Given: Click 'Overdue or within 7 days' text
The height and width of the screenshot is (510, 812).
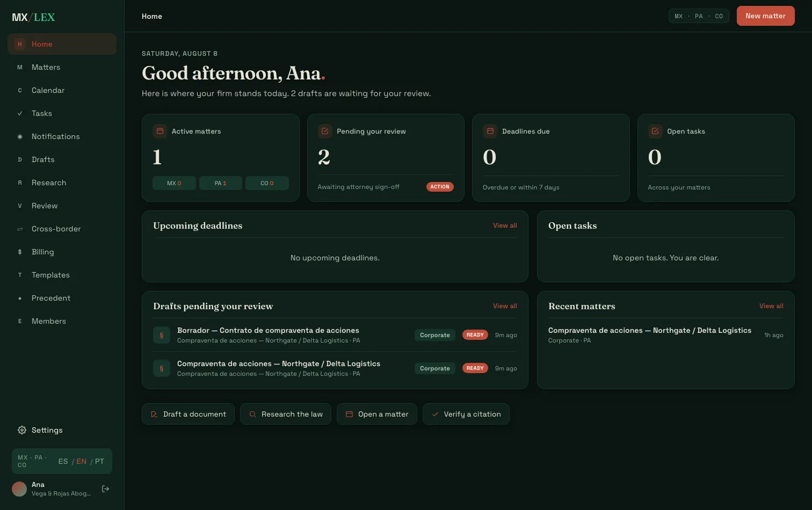Looking at the screenshot, I should pyautogui.click(x=521, y=187).
